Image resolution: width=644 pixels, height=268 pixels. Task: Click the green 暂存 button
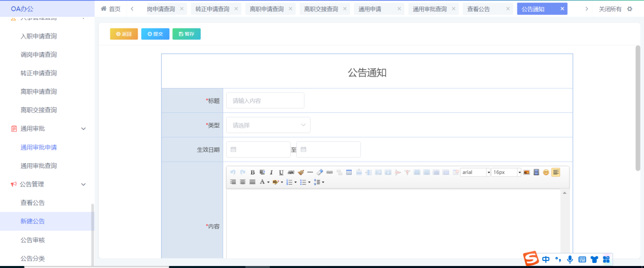pyautogui.click(x=187, y=34)
